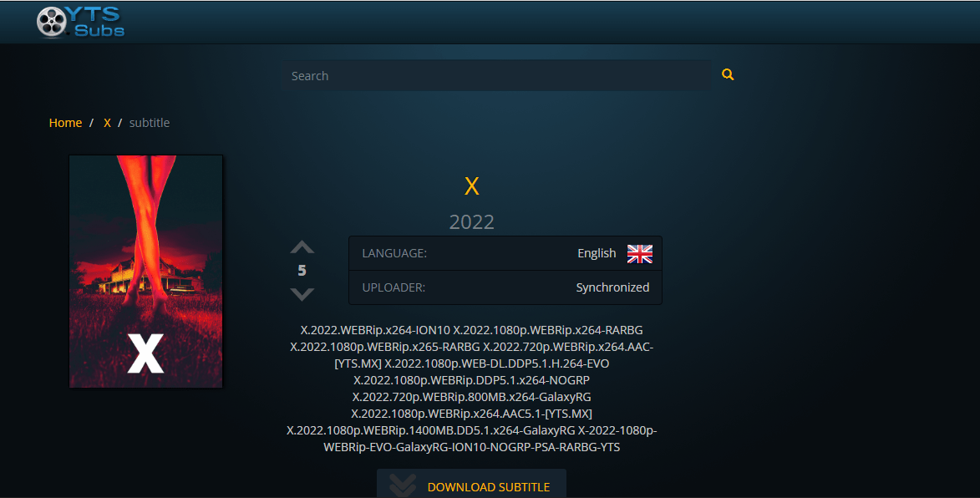Viewport: 980px width, 498px height.
Task: Click the UK flag icon
Action: point(639,254)
